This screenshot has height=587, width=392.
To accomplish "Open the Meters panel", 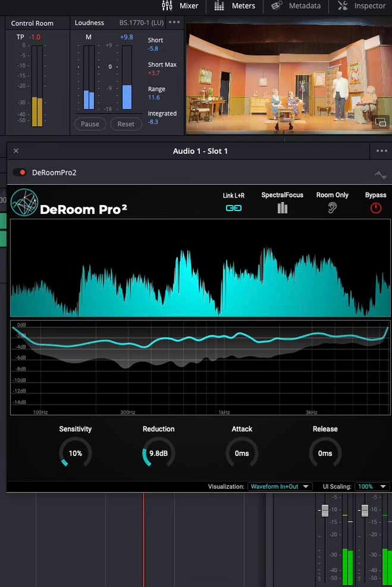I will [235, 6].
